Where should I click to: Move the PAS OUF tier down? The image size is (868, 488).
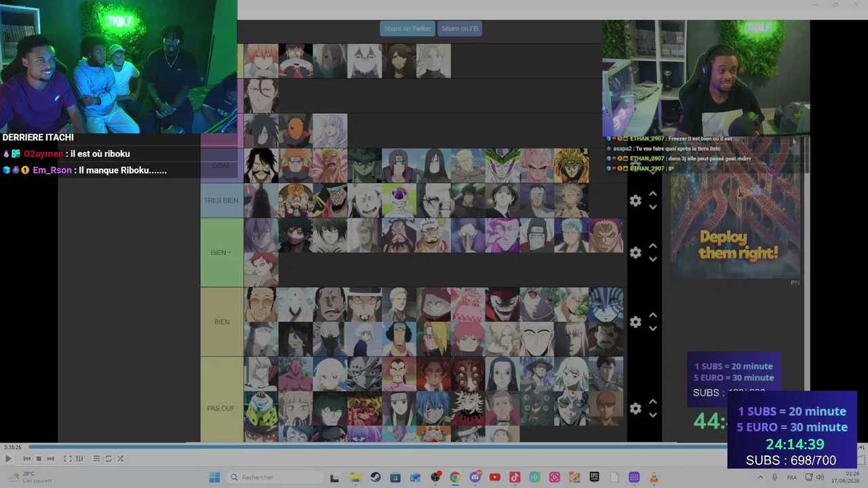click(653, 415)
